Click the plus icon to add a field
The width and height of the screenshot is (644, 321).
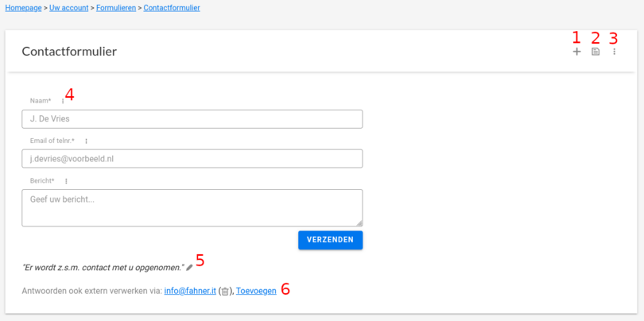click(576, 52)
